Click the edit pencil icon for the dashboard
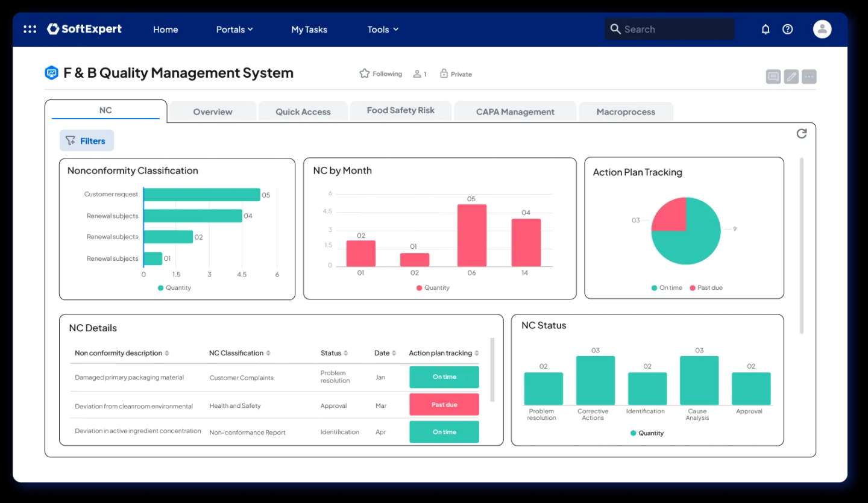 [x=791, y=76]
